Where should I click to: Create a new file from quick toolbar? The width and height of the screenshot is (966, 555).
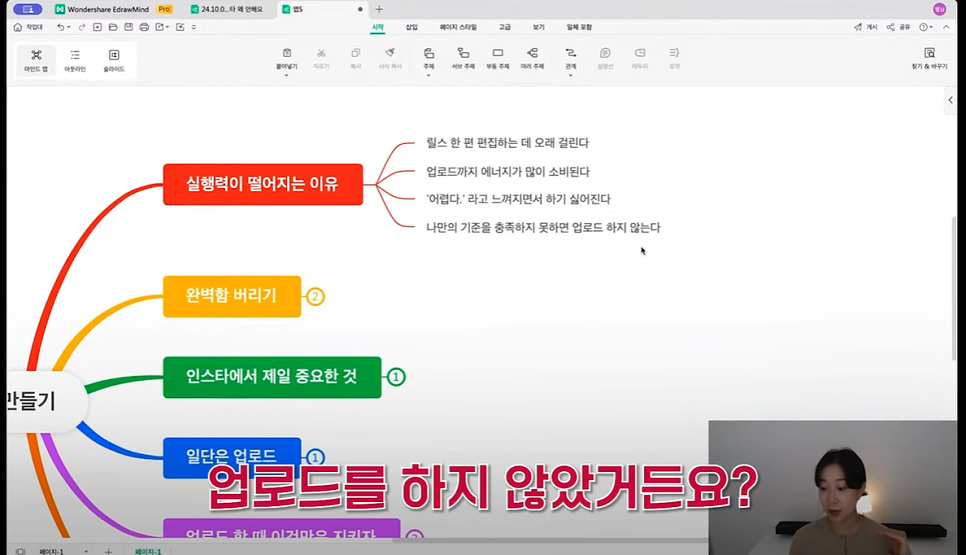97,27
